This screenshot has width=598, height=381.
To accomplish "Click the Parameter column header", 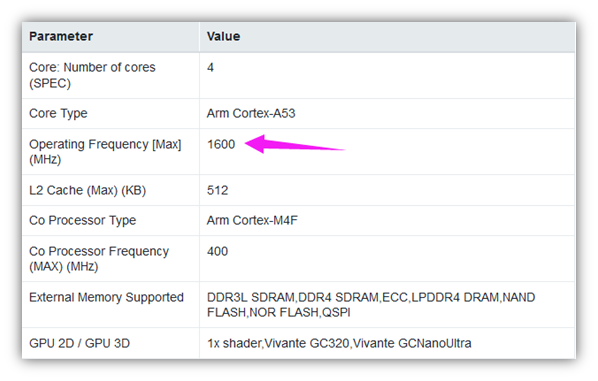I will coord(61,36).
